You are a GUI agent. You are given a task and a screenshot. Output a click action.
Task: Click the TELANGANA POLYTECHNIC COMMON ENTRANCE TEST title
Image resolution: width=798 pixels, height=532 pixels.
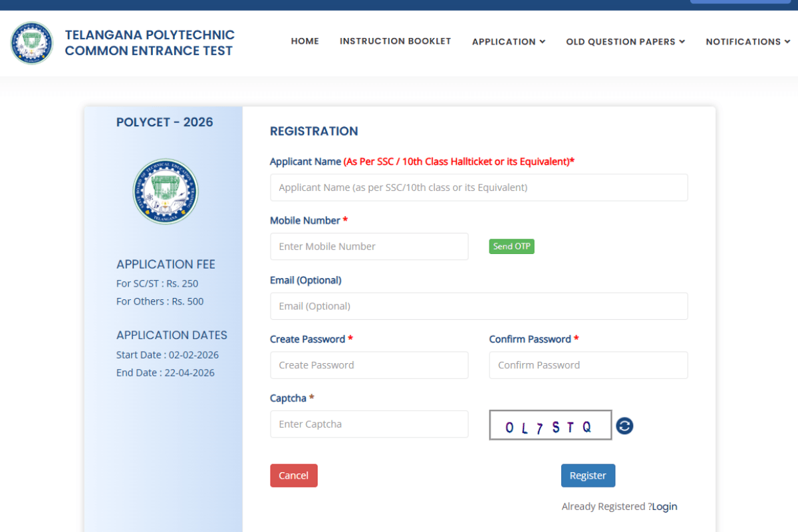point(149,42)
